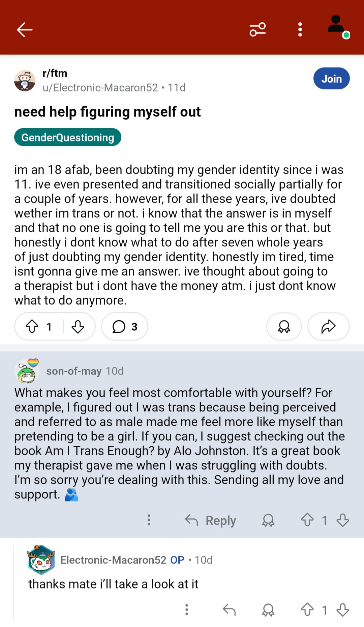Give an award to the post

click(284, 327)
